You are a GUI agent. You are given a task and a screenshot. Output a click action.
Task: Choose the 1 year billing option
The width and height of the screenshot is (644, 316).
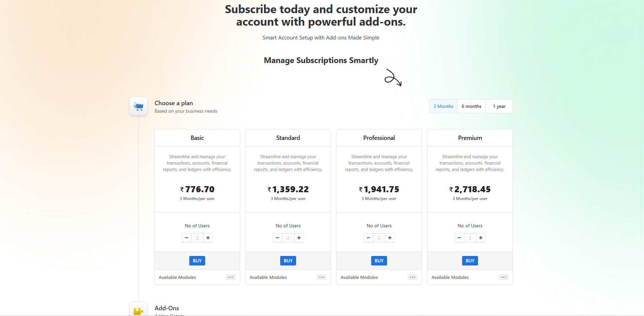pyautogui.click(x=499, y=106)
